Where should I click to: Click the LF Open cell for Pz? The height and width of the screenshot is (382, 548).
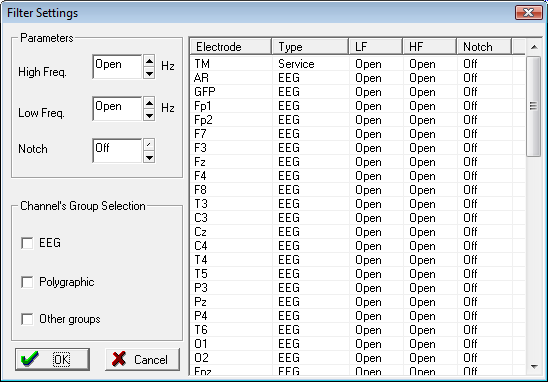coord(368,302)
